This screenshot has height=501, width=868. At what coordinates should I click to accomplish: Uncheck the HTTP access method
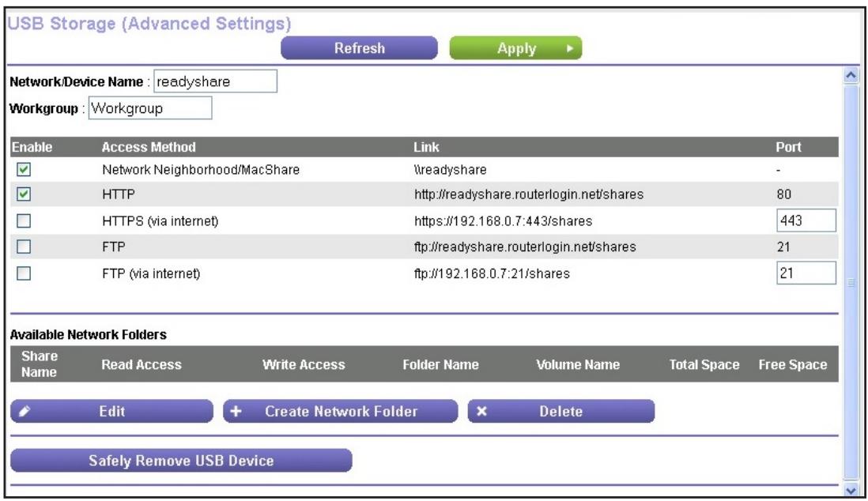coord(24,194)
